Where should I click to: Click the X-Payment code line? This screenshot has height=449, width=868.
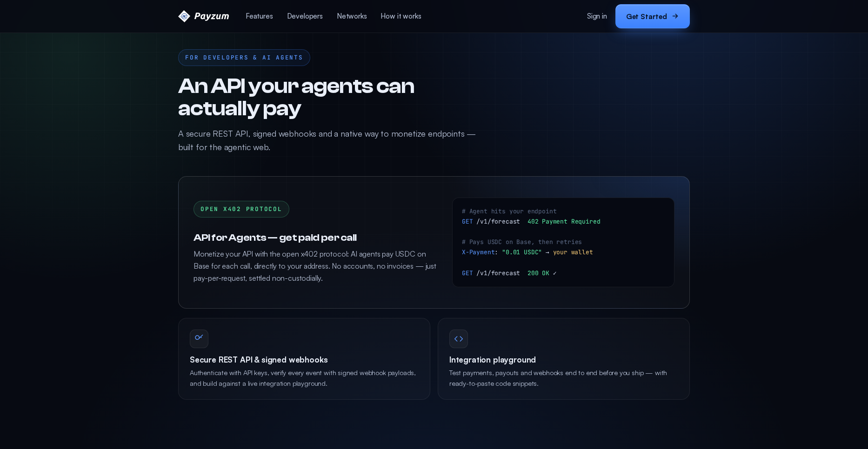[x=527, y=252]
